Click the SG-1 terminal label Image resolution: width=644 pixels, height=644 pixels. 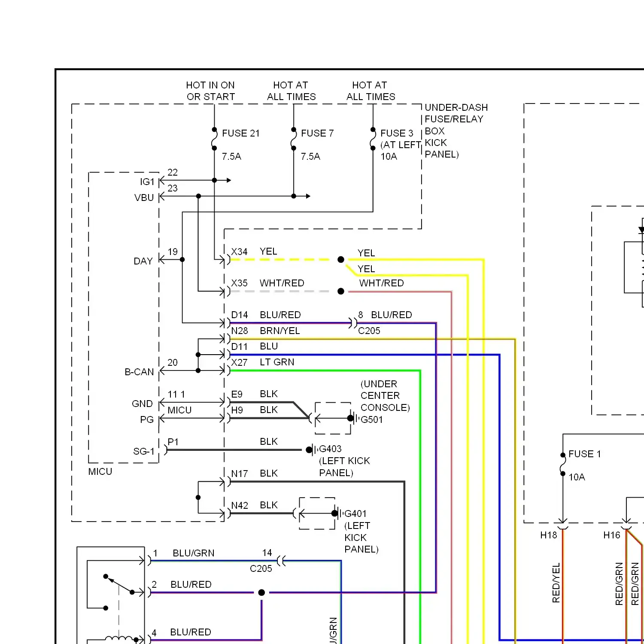click(144, 452)
